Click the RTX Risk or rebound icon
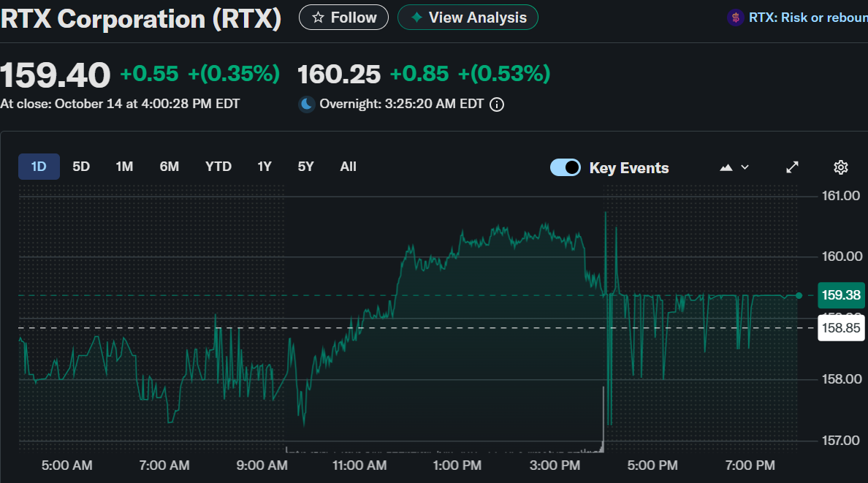This screenshot has width=868, height=483. pyautogui.click(x=735, y=18)
